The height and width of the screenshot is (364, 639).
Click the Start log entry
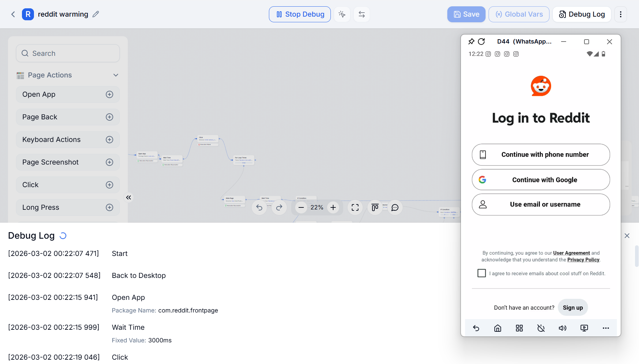[120, 254]
